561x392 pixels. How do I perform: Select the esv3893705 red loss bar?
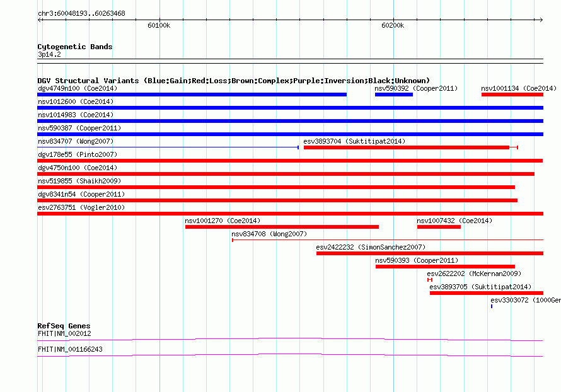point(487,293)
